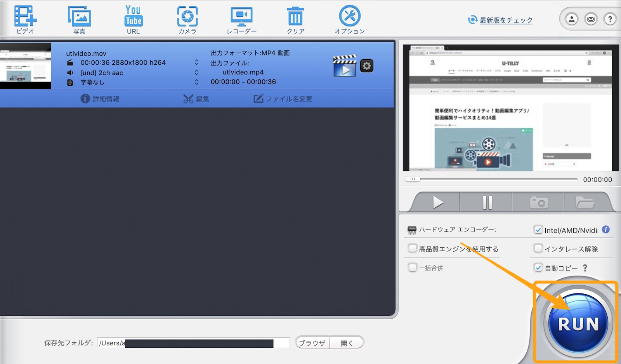Click the 保存先フォルダ path field

pos(193,343)
